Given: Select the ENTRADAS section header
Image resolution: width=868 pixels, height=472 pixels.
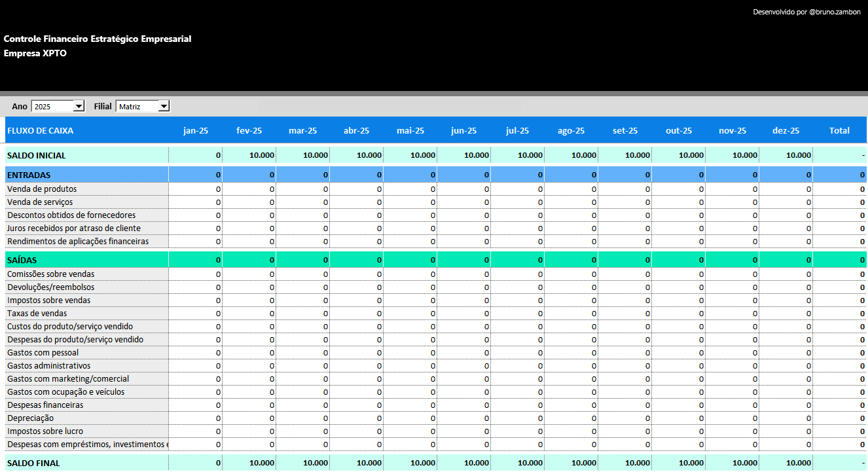Looking at the screenshot, I should tap(29, 175).
